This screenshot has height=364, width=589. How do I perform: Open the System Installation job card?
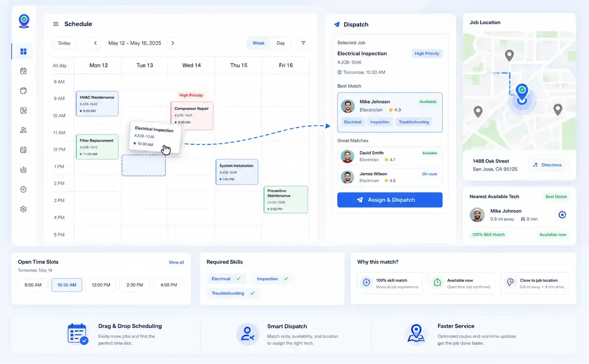point(237,172)
